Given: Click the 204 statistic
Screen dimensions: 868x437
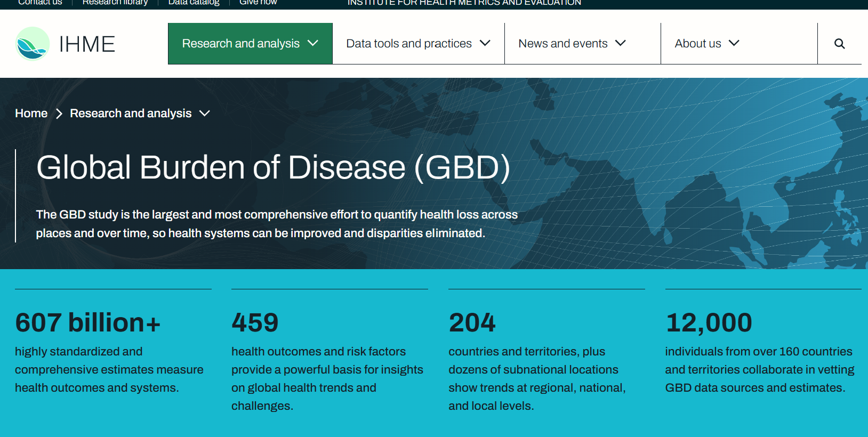Looking at the screenshot, I should pos(472,323).
